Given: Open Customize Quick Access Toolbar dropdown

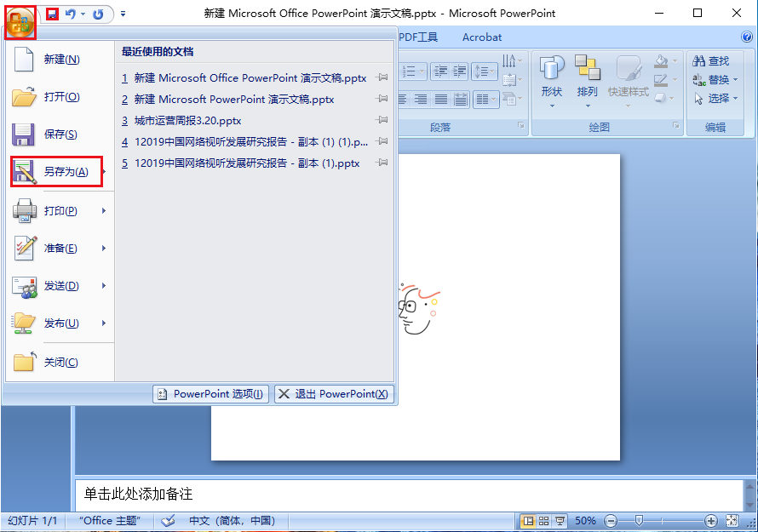Looking at the screenshot, I should pos(123,14).
